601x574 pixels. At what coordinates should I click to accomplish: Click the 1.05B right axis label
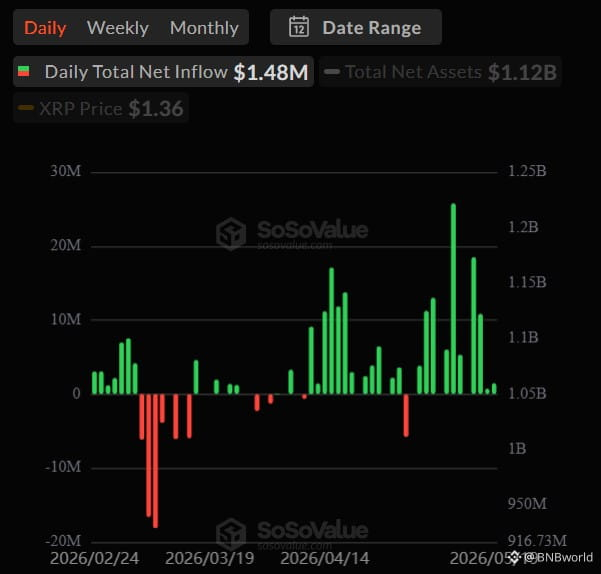click(x=527, y=394)
